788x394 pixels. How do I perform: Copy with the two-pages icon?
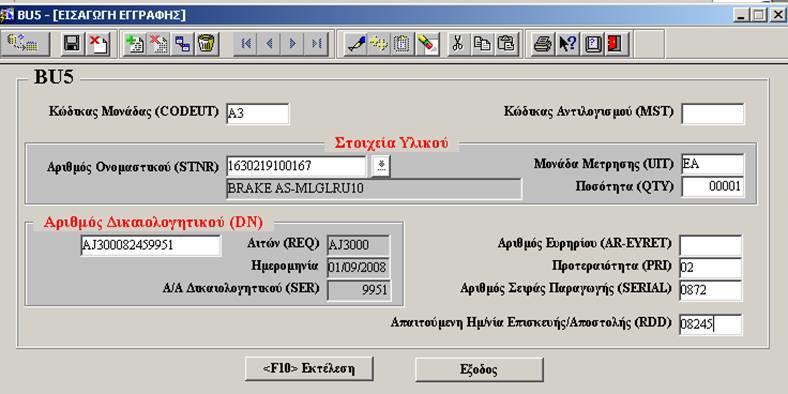coord(482,44)
